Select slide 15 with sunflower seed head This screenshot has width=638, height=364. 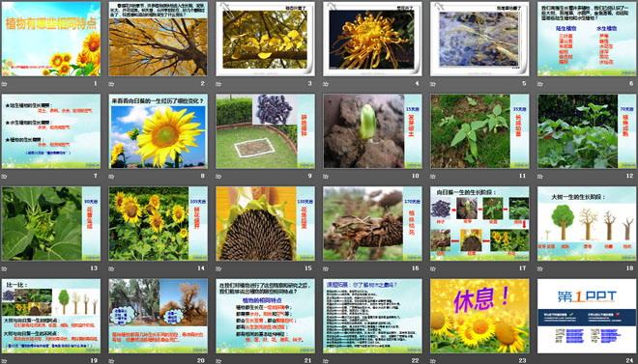point(265,223)
